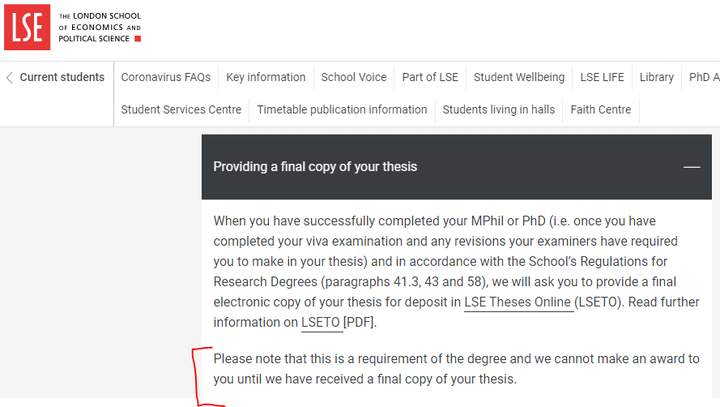Open Students living in halls
The image size is (720, 407).
tap(499, 110)
